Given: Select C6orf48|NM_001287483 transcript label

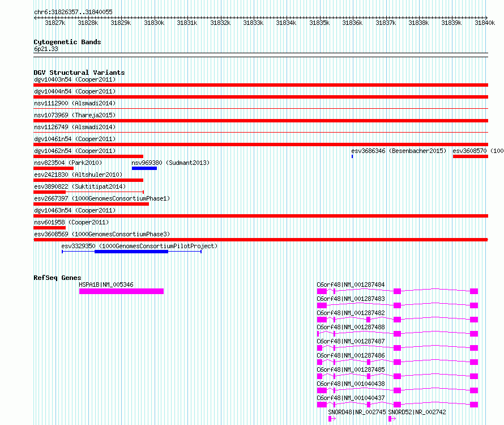Looking at the screenshot, I should tap(351, 299).
